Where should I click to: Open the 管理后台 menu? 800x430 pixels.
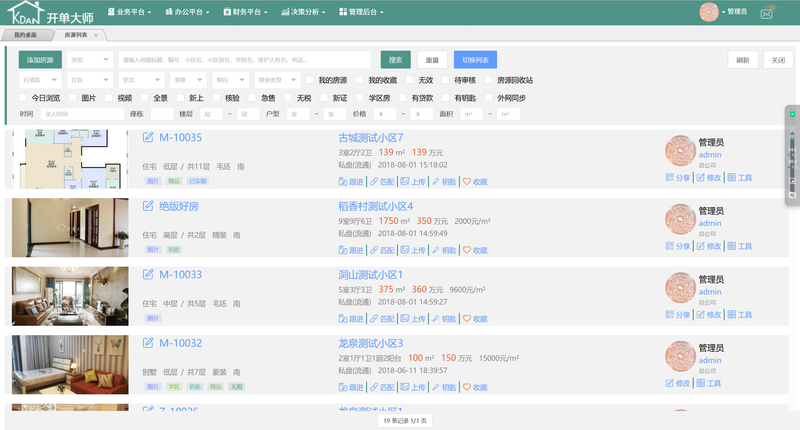(x=361, y=12)
